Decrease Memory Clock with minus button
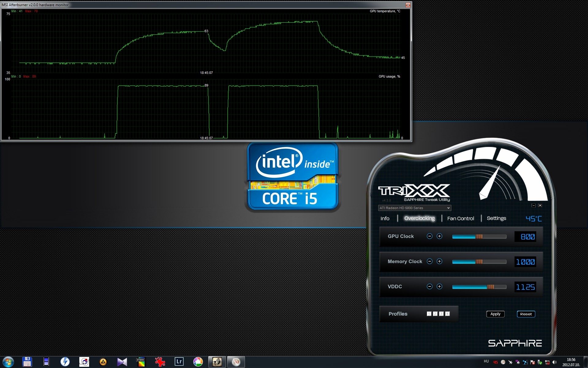 click(430, 261)
